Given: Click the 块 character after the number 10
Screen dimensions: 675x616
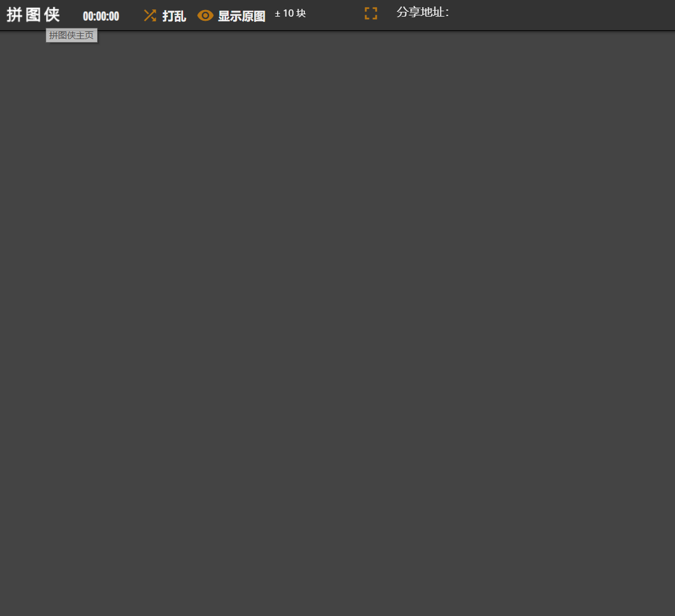Looking at the screenshot, I should 301,14.
